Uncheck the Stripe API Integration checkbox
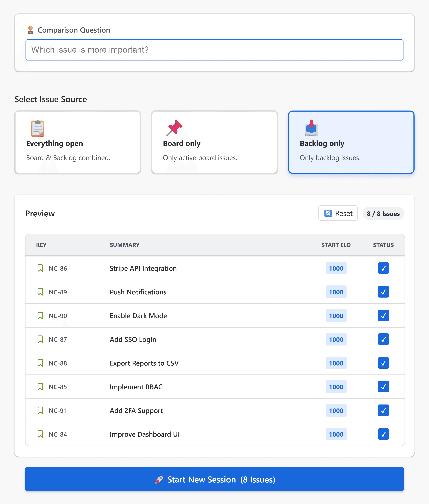This screenshot has width=429, height=504. coord(383,268)
